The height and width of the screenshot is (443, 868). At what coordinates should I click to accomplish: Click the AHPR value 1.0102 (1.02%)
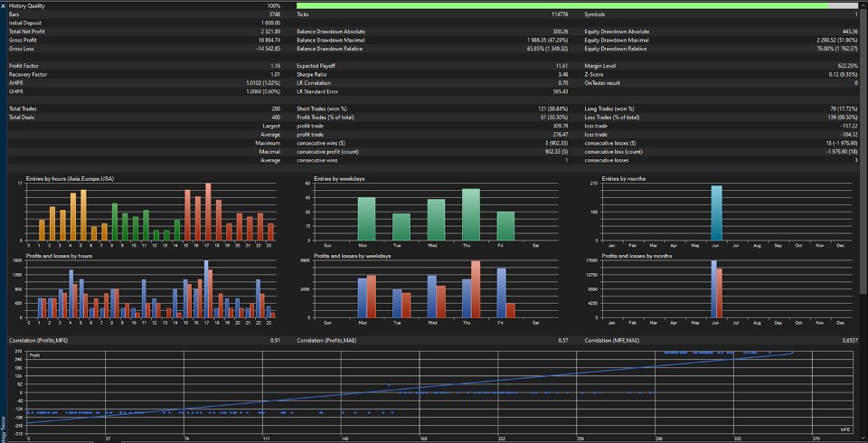point(263,83)
